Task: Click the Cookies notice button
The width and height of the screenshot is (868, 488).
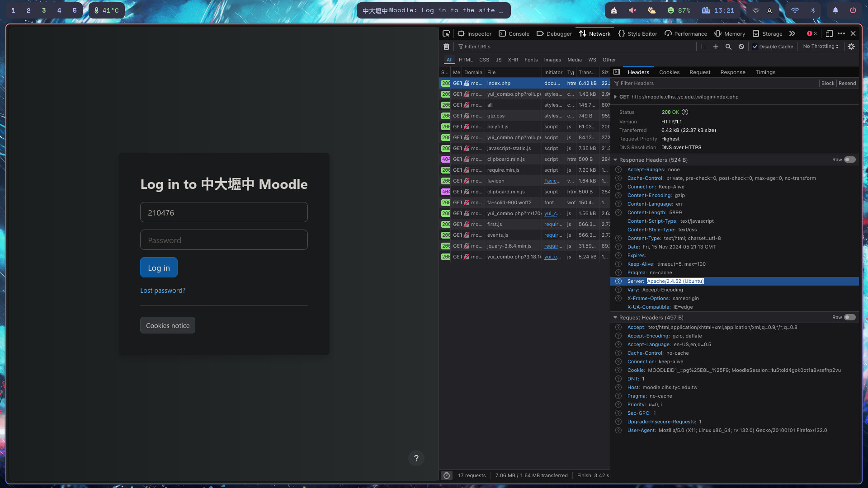Action: point(168,325)
